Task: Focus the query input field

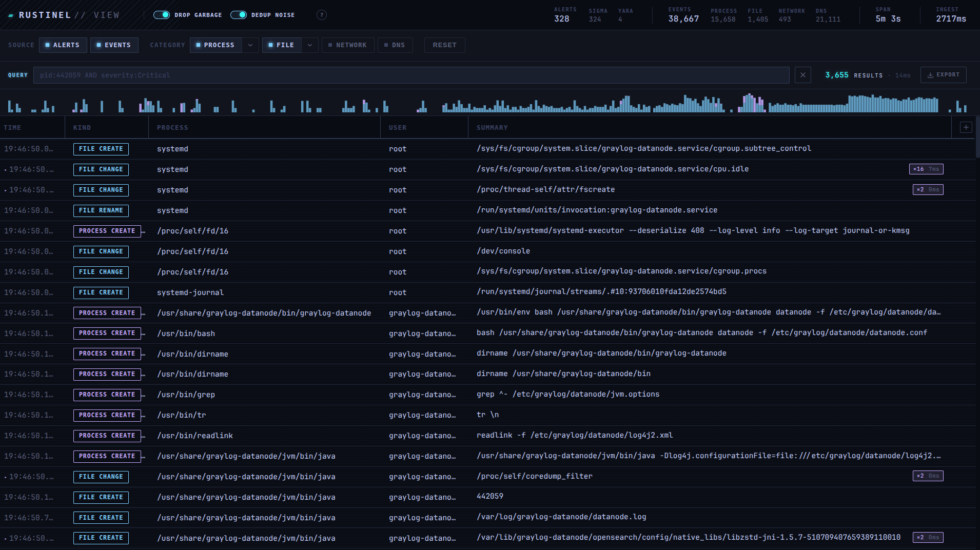Action: 411,75
